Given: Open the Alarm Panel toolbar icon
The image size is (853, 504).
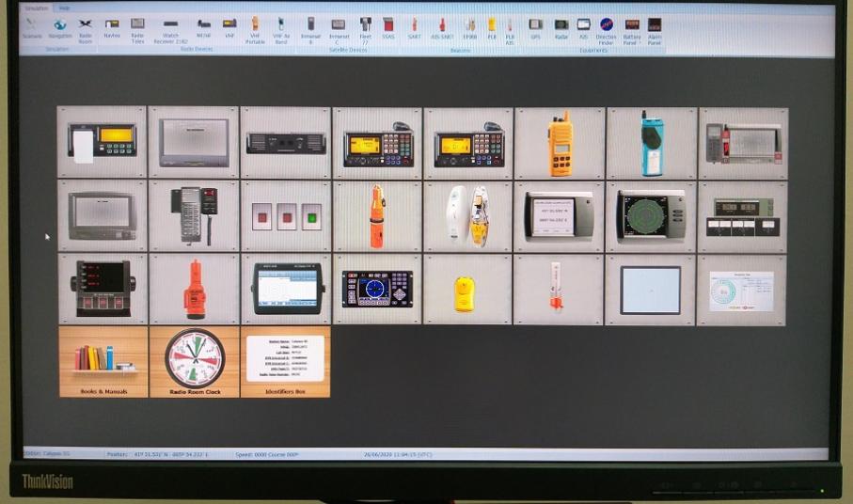Looking at the screenshot, I should click(x=654, y=28).
